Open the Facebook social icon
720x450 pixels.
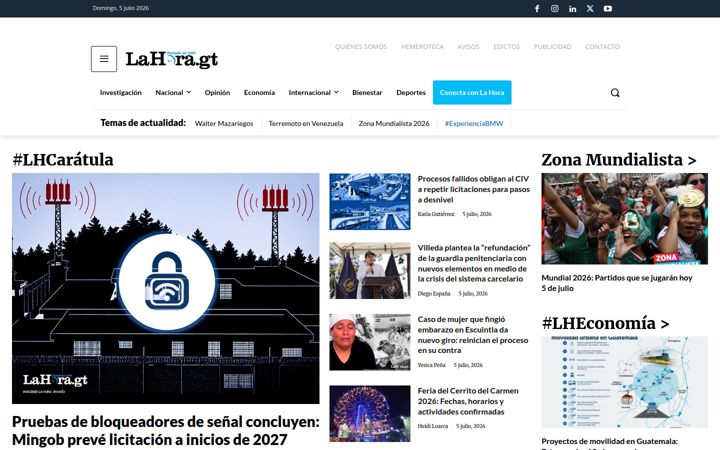click(537, 9)
